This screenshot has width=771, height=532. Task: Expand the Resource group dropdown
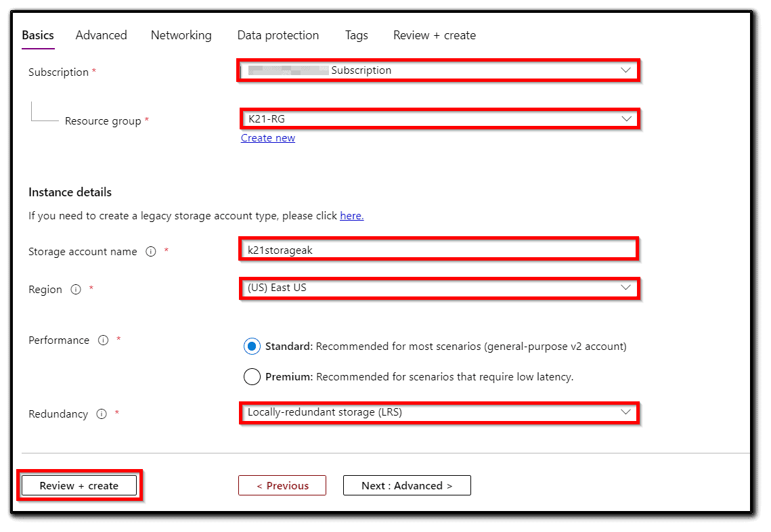click(x=439, y=118)
